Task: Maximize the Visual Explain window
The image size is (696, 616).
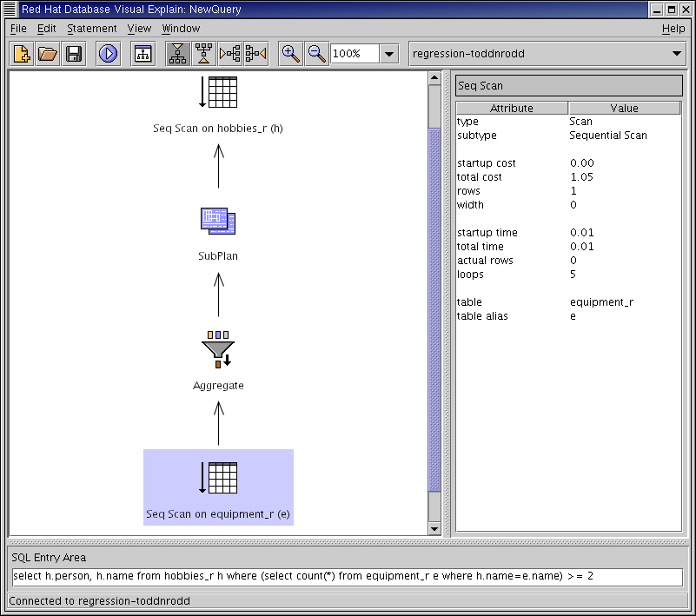Action: (672, 10)
